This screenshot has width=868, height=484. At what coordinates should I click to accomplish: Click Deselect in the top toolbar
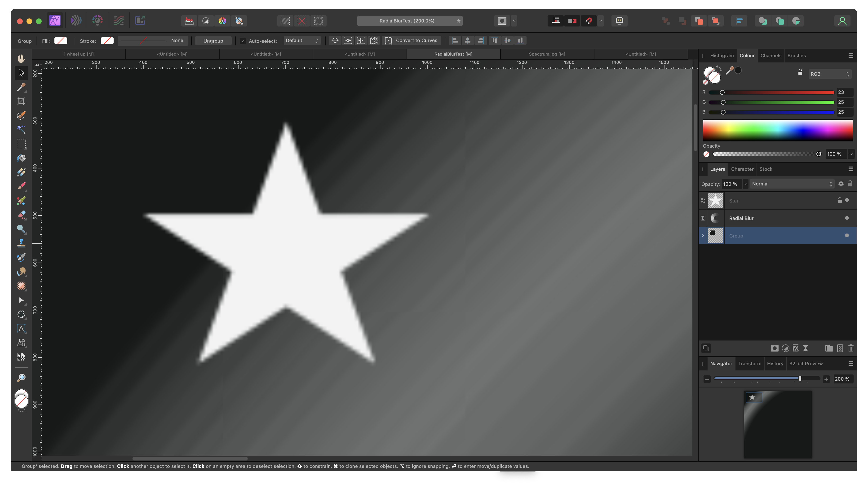click(x=302, y=21)
